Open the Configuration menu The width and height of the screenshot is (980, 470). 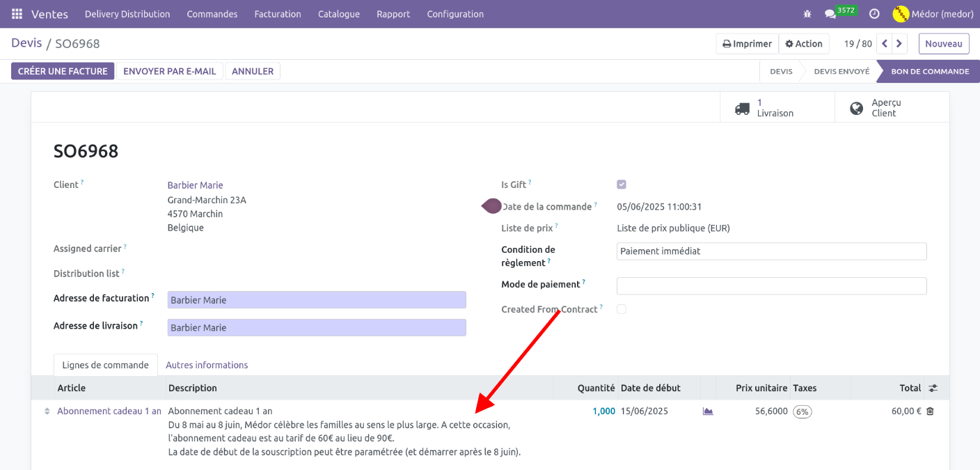(x=455, y=14)
